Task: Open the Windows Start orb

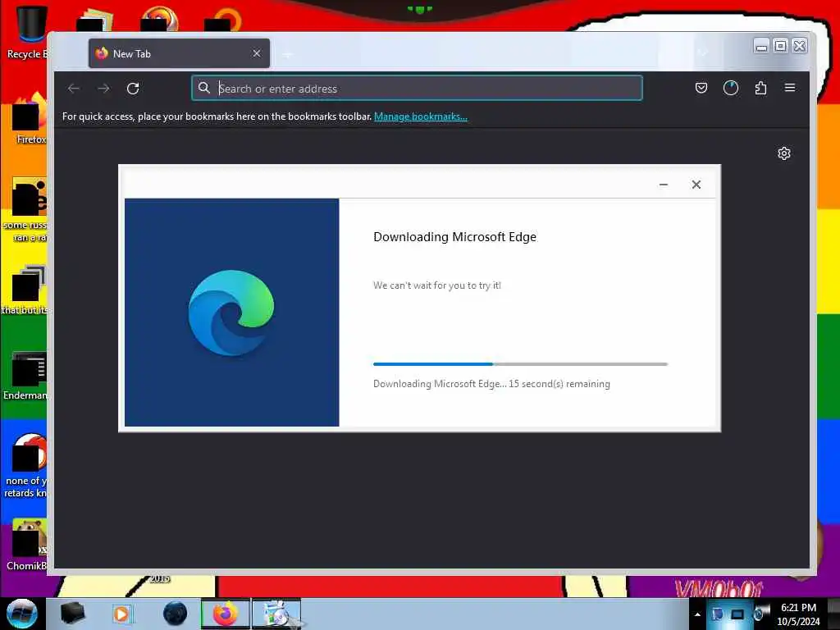Action: [22, 614]
